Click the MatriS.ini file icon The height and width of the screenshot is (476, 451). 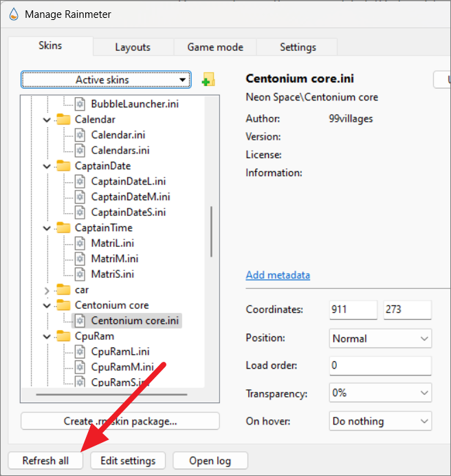click(x=80, y=274)
